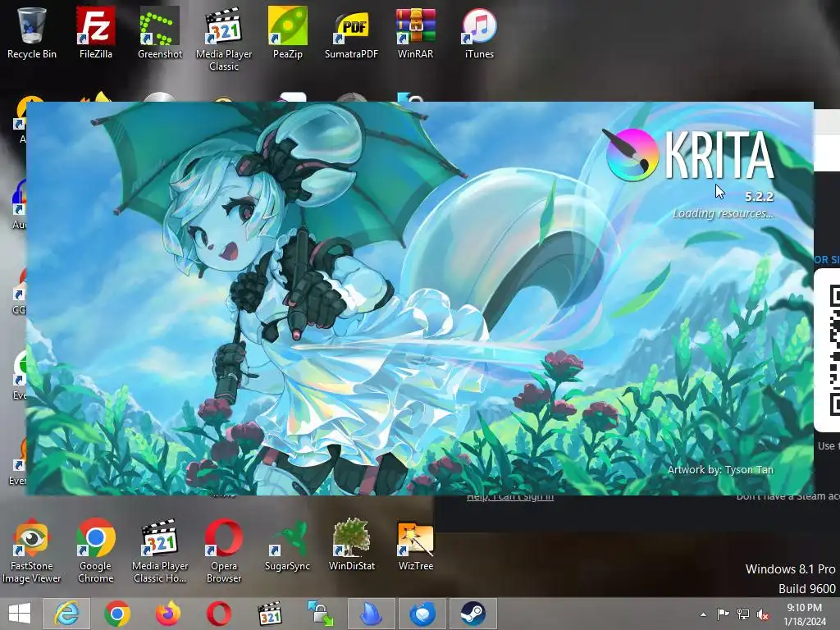This screenshot has width=840, height=630.
Task: Click the QR code in the Steam window
Action: coord(834,351)
